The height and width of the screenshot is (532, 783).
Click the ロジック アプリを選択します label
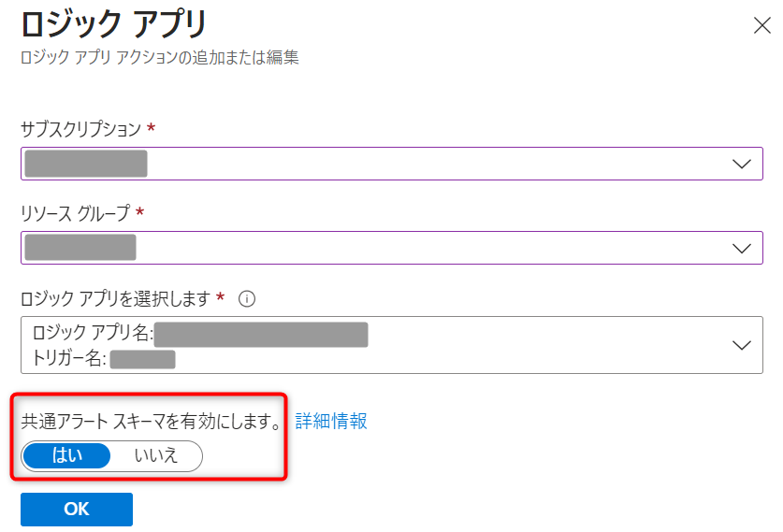click(115, 298)
